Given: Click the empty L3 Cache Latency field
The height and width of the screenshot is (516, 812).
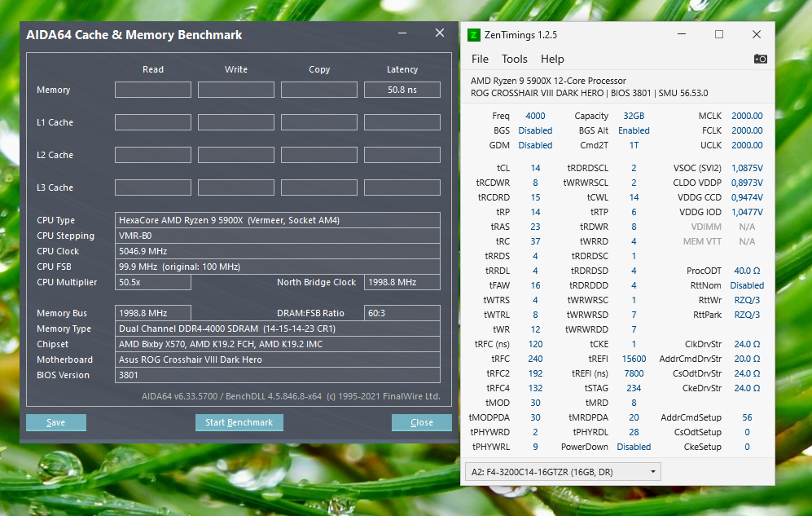Looking at the screenshot, I should (402, 187).
